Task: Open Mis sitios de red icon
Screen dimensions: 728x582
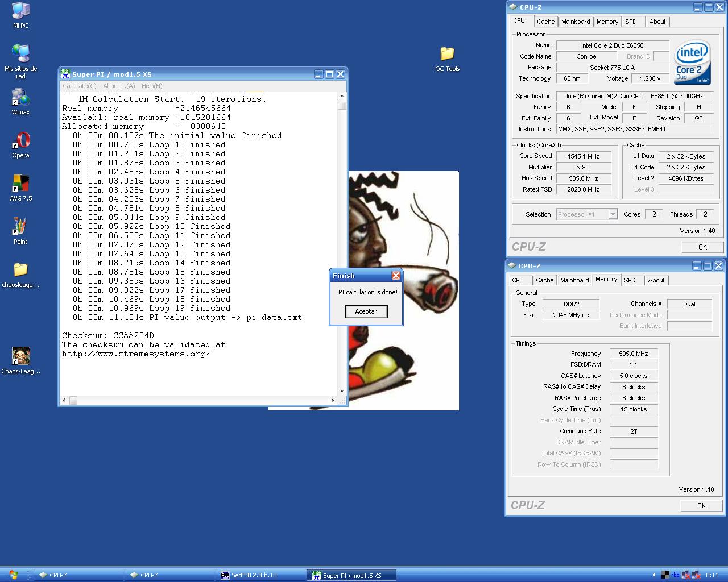Action: [20, 61]
